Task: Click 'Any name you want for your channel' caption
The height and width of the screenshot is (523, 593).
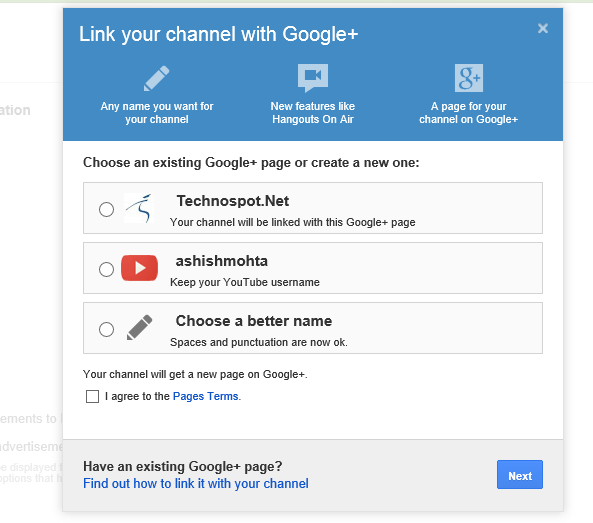Action: 157,113
